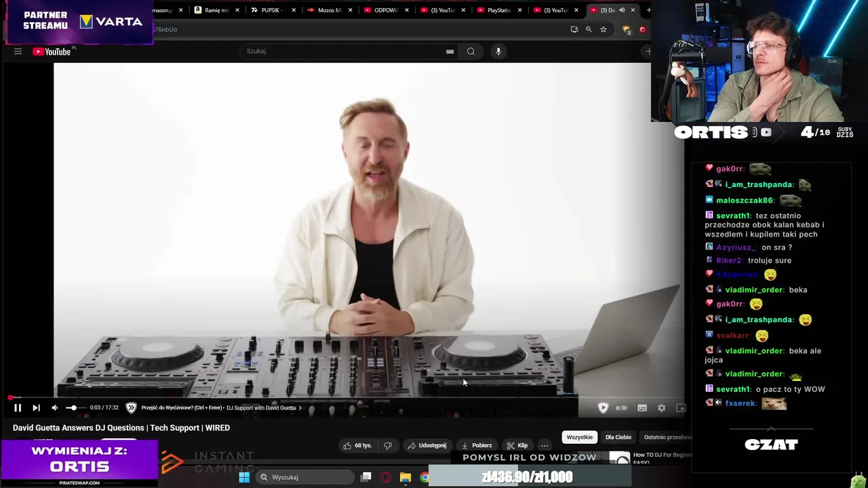Open a new browser tab
The width and height of the screenshot is (868, 488).
(648, 10)
